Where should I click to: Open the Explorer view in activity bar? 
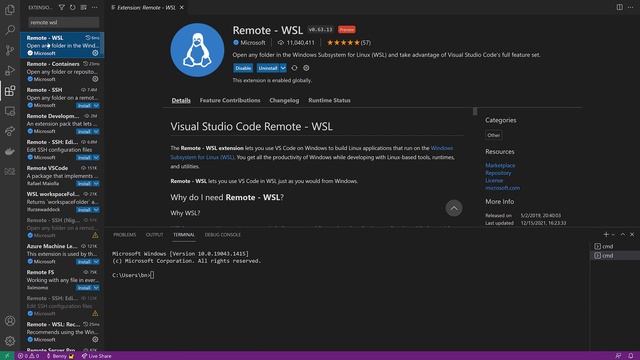10,10
